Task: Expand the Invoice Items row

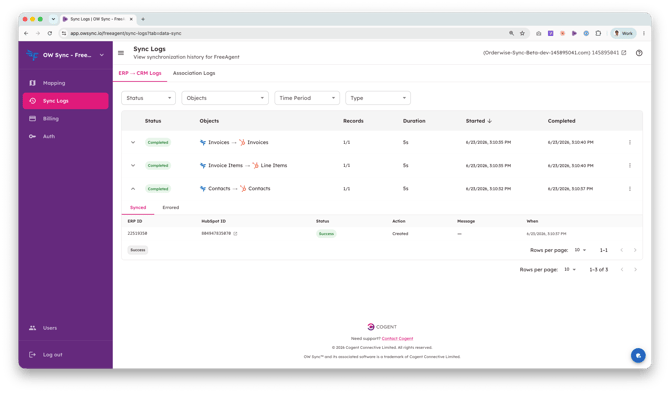Action: [133, 165]
